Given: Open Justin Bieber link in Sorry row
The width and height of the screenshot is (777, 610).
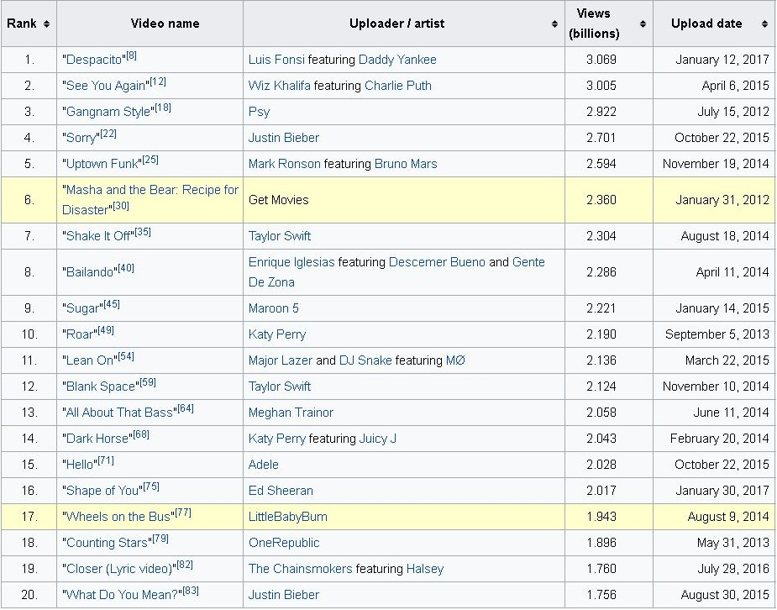Looking at the screenshot, I should point(283,138).
